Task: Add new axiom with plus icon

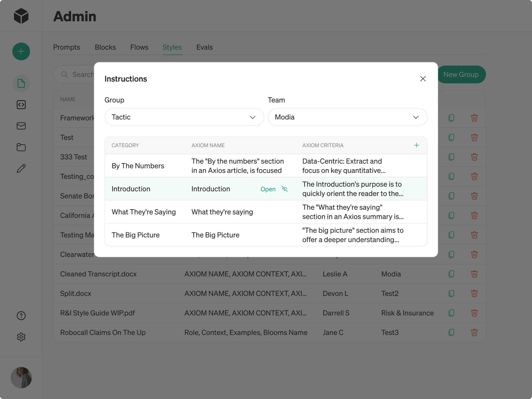Action: click(416, 145)
